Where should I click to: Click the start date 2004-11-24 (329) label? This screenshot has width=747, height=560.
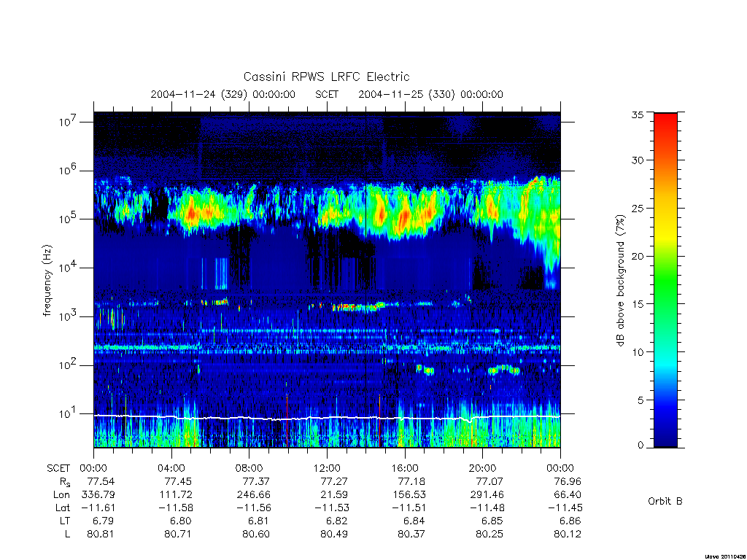(199, 94)
